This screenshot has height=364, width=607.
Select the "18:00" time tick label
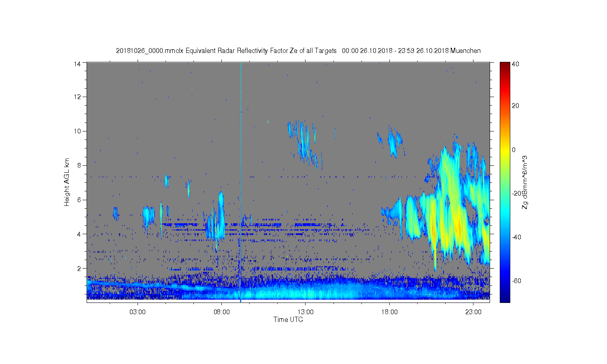pyautogui.click(x=389, y=312)
